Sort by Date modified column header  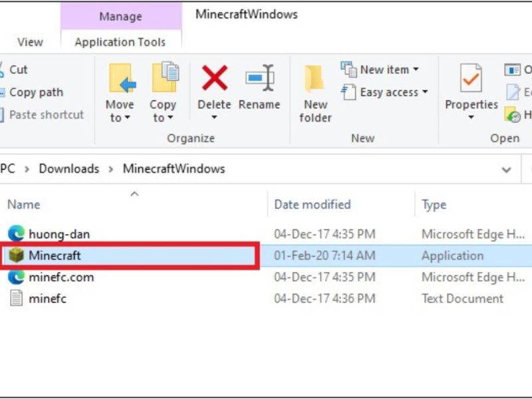click(313, 205)
